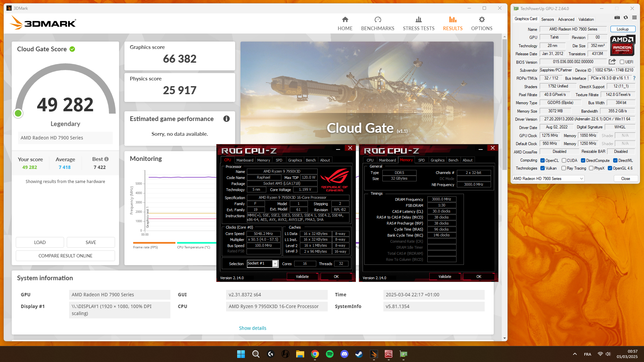Click the volume speaker tray icon

(x=608, y=354)
